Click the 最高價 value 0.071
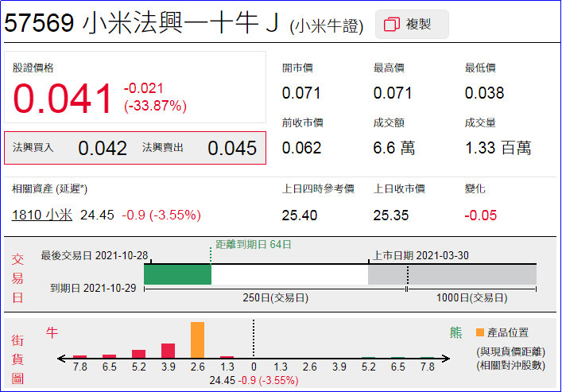This screenshot has width=562, height=392. [x=392, y=93]
